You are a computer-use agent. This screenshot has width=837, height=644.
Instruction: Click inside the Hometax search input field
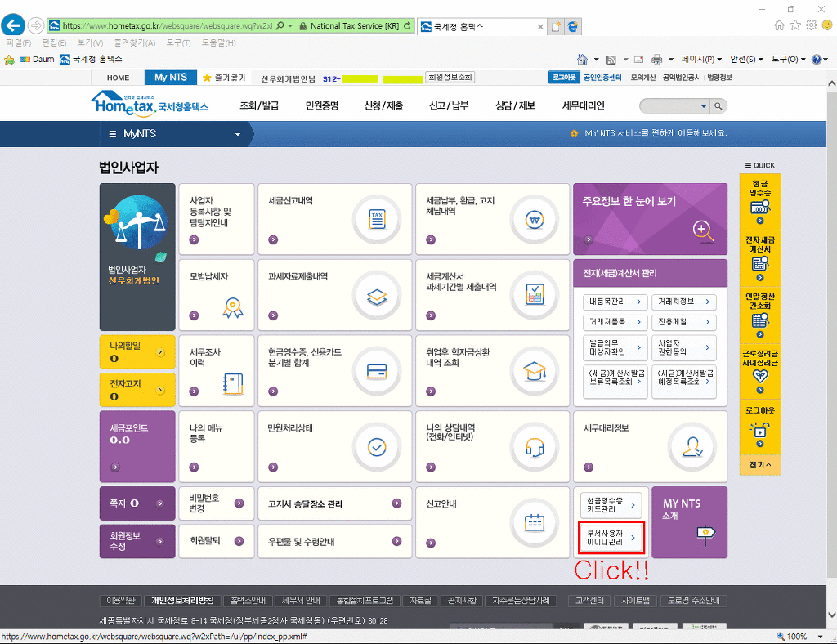[669, 106]
